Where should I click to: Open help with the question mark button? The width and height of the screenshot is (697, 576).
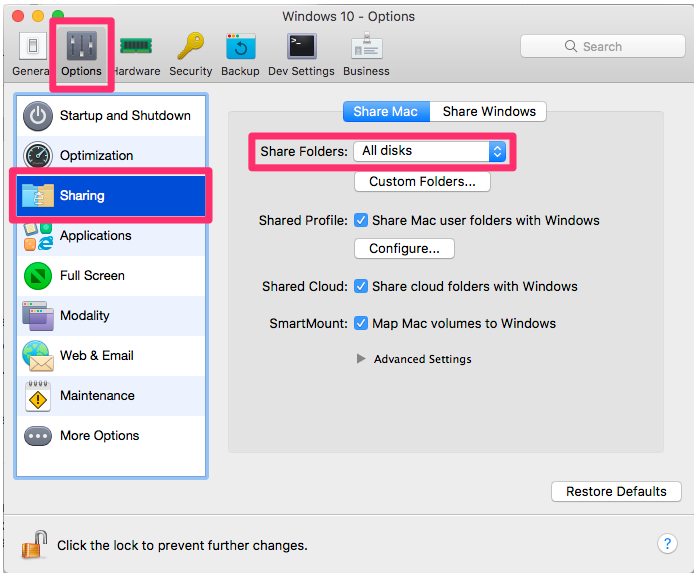(x=667, y=543)
